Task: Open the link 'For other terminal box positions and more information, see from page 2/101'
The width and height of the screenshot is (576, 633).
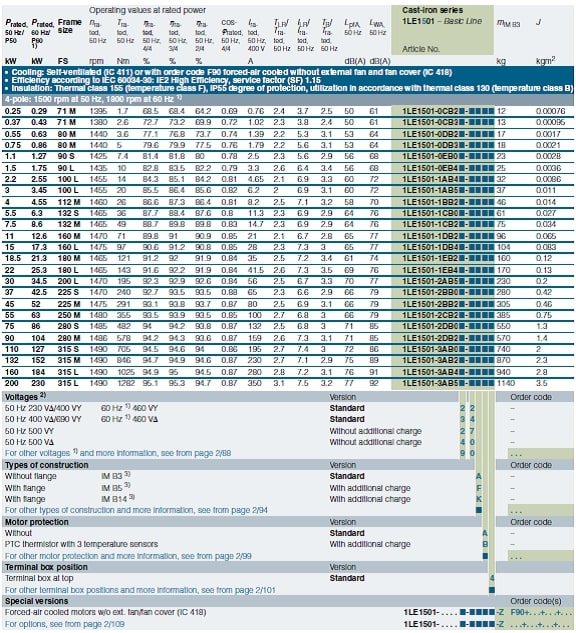Action: tap(140, 590)
